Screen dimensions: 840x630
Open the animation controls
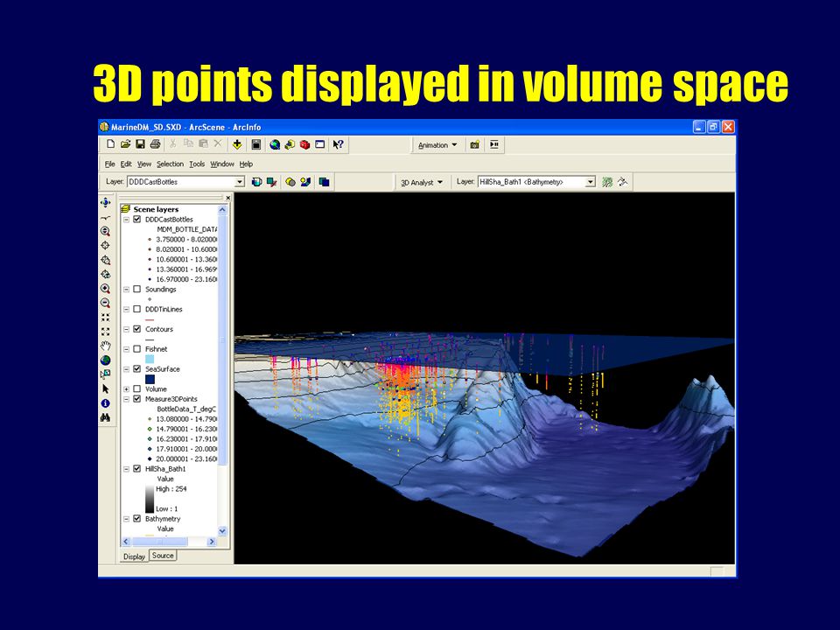494,144
